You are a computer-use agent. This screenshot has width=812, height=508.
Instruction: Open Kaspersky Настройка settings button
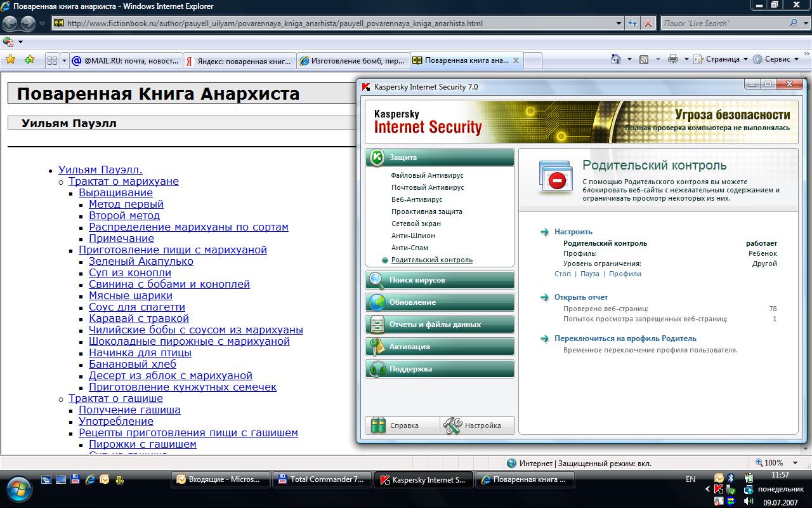pyautogui.click(x=477, y=425)
